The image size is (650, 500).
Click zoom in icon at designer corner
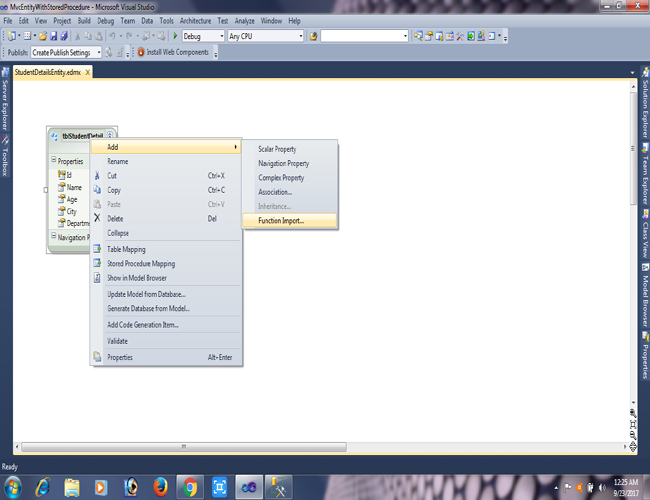[x=633, y=413]
